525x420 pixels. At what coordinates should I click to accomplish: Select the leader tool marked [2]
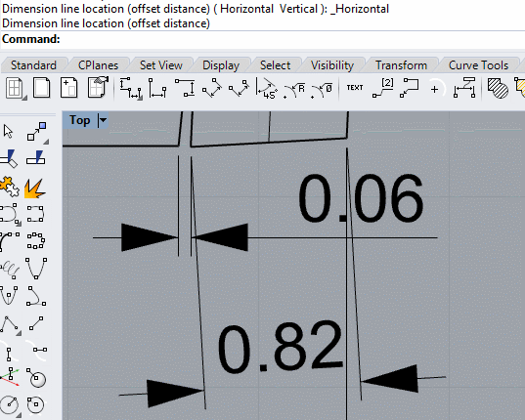[383, 88]
